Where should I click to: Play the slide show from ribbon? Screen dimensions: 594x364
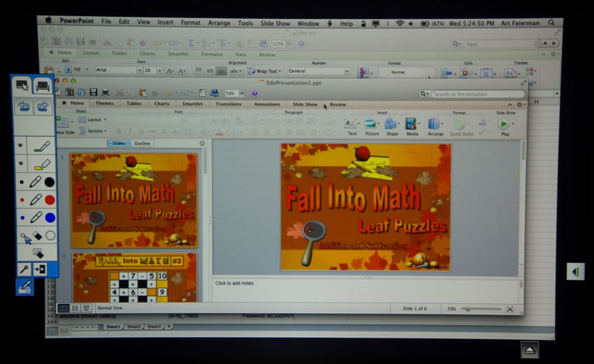click(x=505, y=126)
